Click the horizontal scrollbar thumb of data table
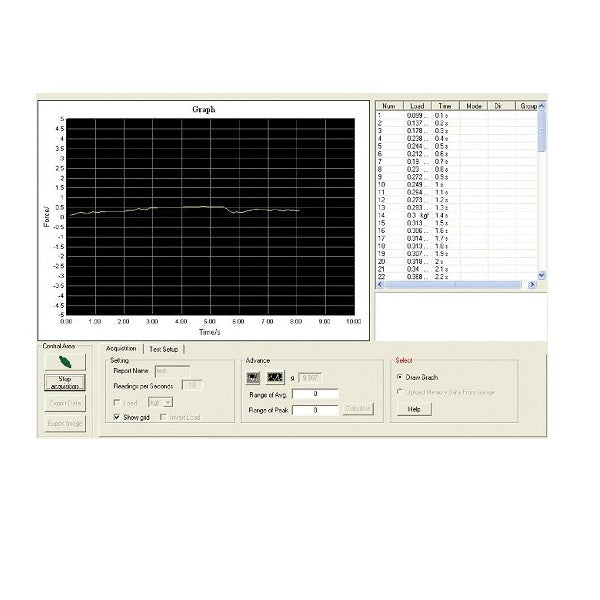The width and height of the screenshot is (600, 600). pos(453,284)
